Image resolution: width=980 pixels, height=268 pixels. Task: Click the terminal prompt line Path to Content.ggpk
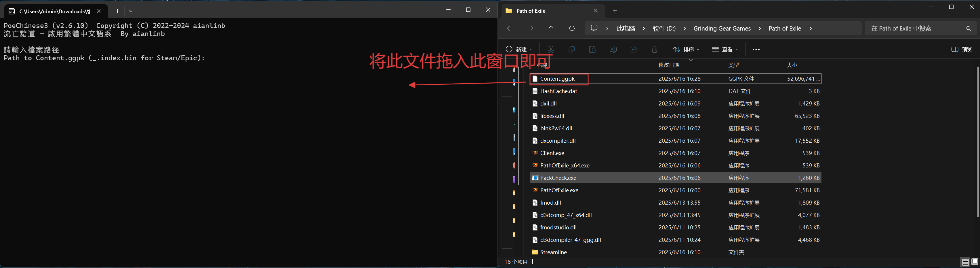tap(104, 58)
